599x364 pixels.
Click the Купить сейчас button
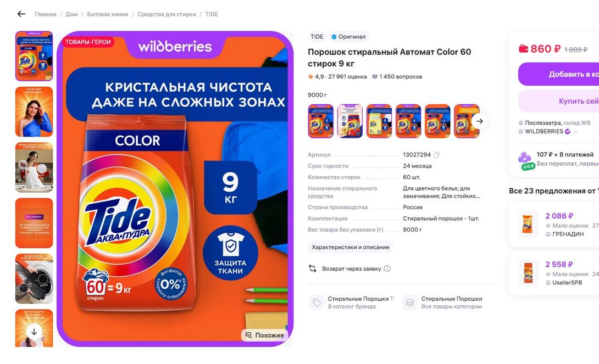click(x=558, y=101)
